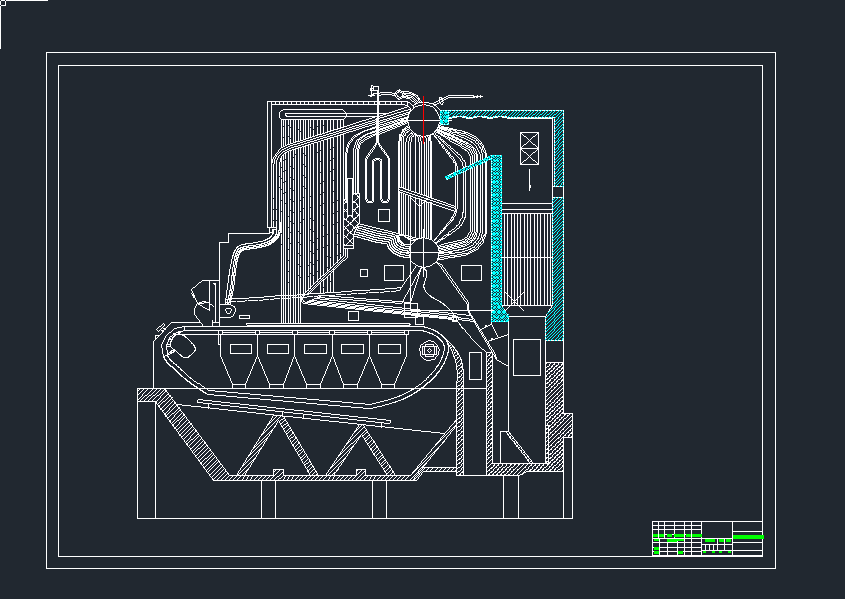
Task: Click the upper steam drum circle
Action: click(x=423, y=120)
